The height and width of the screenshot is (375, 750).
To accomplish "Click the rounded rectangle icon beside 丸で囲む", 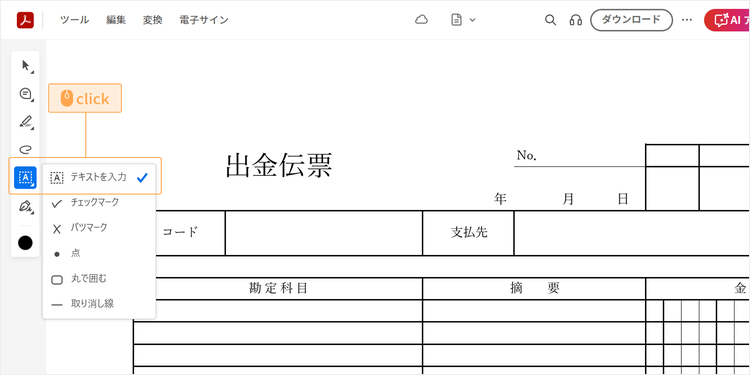I will 57,280.
